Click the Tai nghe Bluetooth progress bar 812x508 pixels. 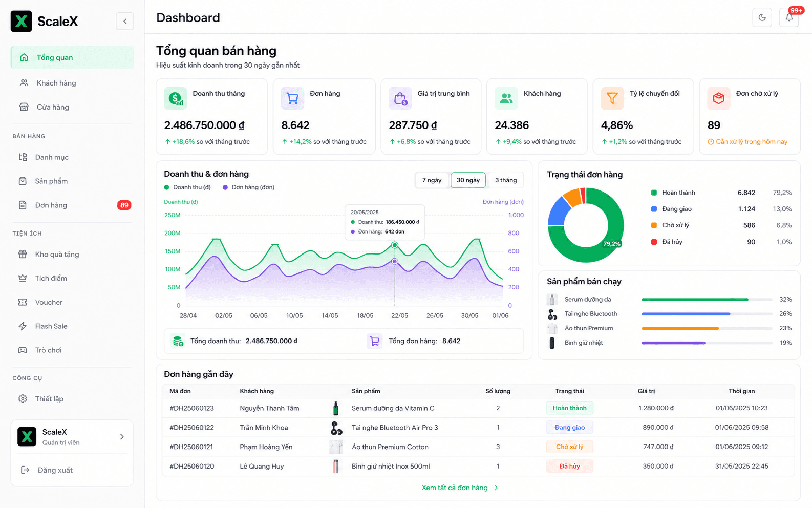click(x=707, y=314)
